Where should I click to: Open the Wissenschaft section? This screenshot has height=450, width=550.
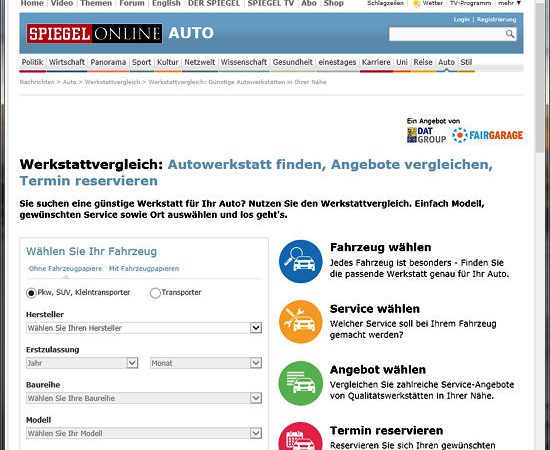click(x=244, y=62)
